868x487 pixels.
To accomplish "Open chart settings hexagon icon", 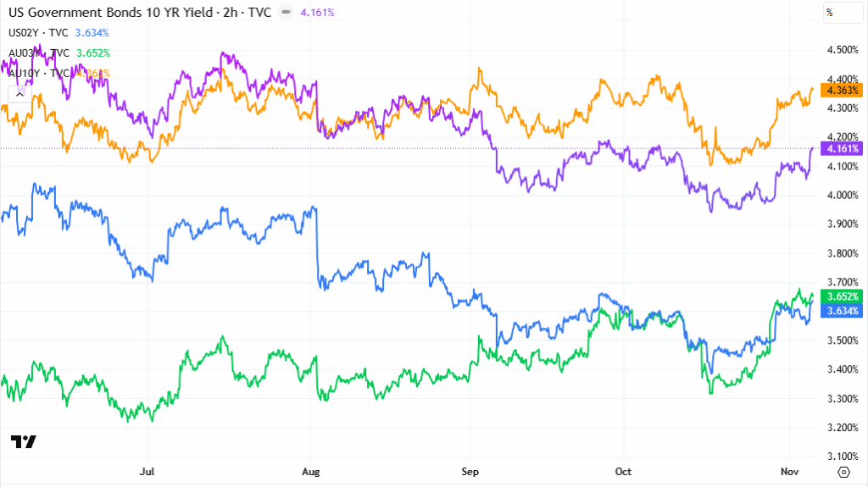I will [x=843, y=472].
